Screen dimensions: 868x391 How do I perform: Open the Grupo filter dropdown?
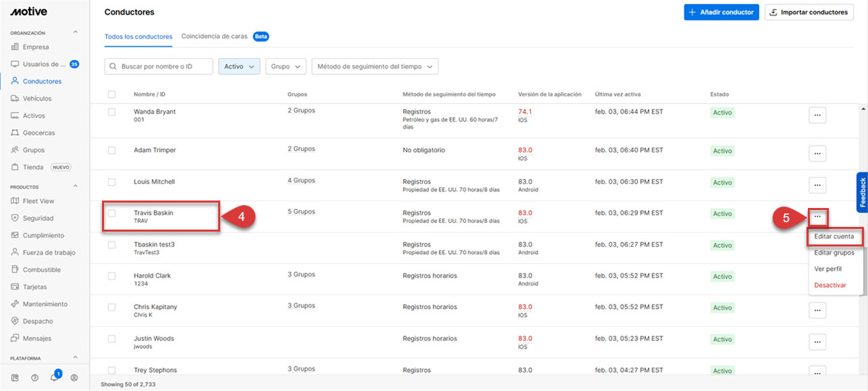pos(286,66)
